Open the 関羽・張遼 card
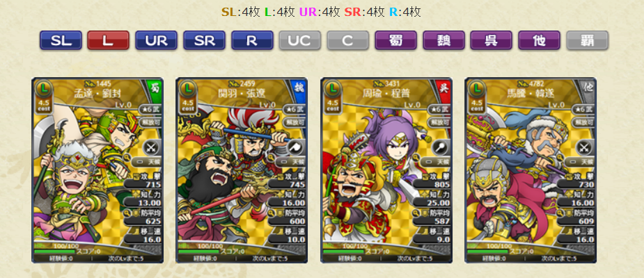The image size is (644, 278). point(242,170)
